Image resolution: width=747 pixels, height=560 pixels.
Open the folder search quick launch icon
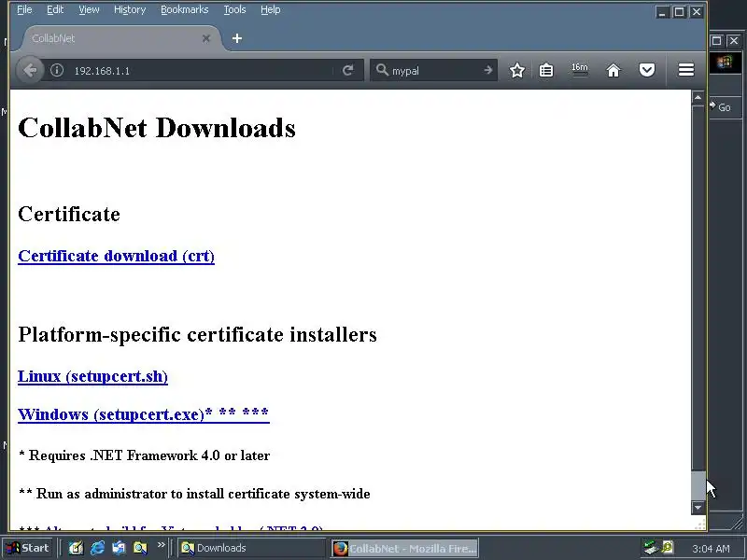[x=140, y=548]
